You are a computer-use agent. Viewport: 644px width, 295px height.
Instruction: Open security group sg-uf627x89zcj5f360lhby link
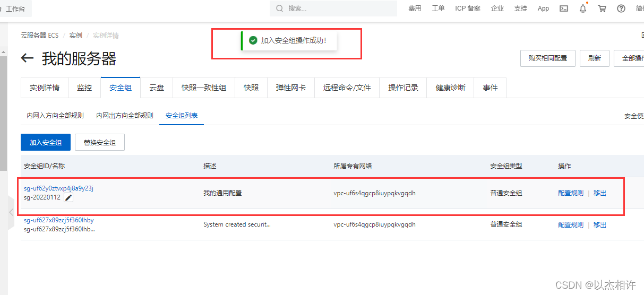coord(58,220)
